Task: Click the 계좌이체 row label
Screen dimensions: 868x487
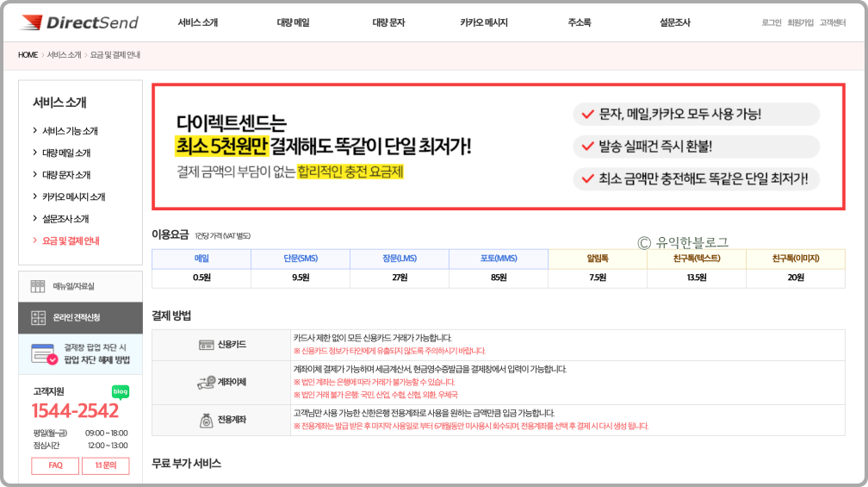Action: coord(232,383)
